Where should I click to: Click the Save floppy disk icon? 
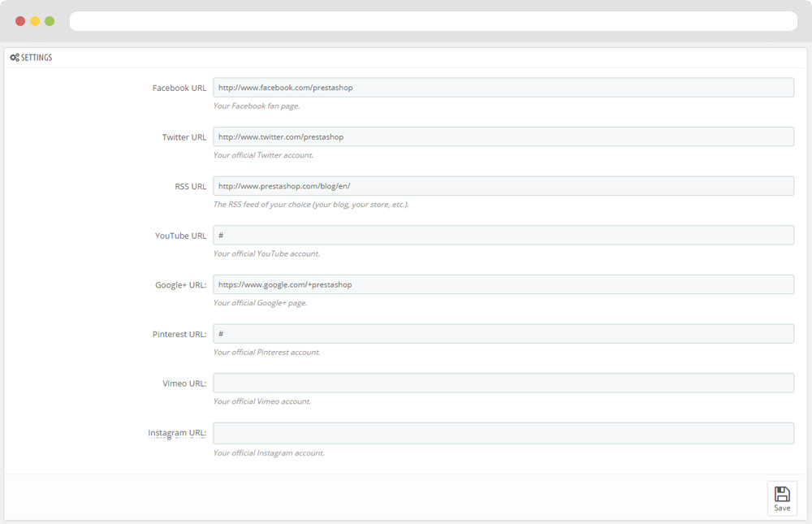(782, 493)
